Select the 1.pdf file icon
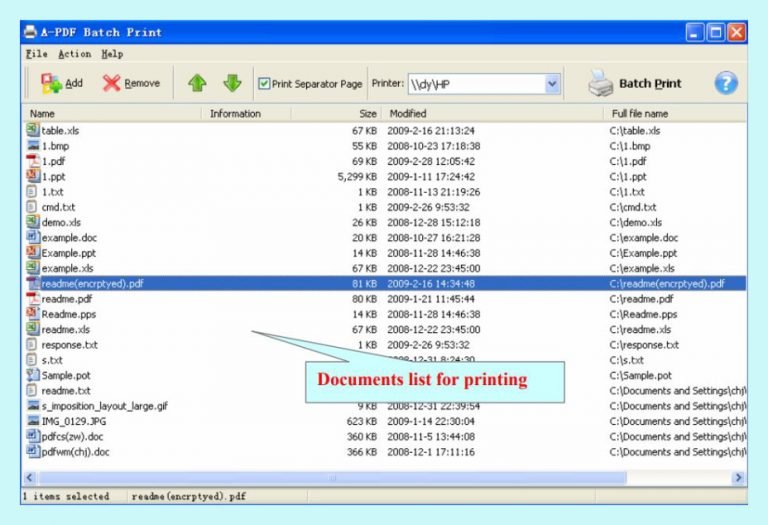The height and width of the screenshot is (525, 768). pyautogui.click(x=32, y=161)
